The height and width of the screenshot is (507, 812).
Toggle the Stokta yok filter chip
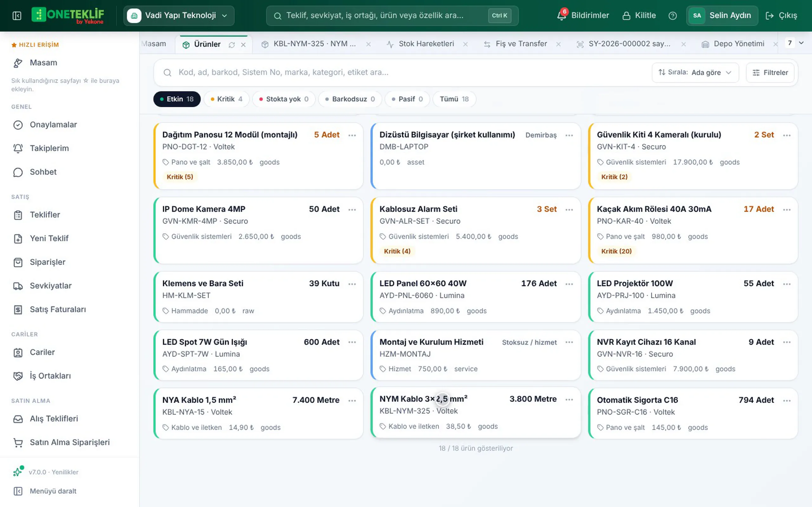coord(284,99)
